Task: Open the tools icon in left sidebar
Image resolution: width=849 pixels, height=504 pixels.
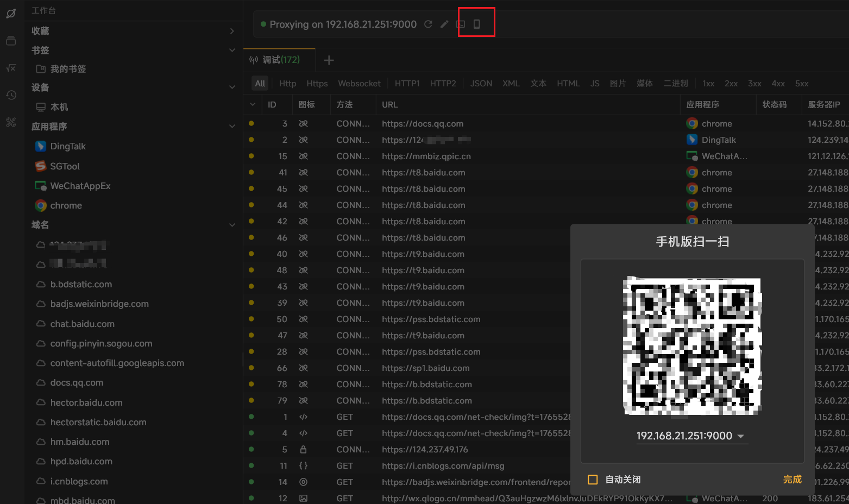Action: [11, 122]
